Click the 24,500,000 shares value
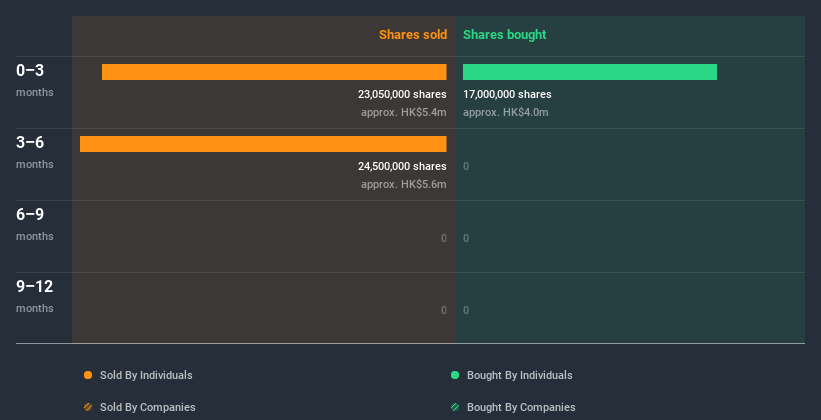This screenshot has height=420, width=821. coord(402,166)
